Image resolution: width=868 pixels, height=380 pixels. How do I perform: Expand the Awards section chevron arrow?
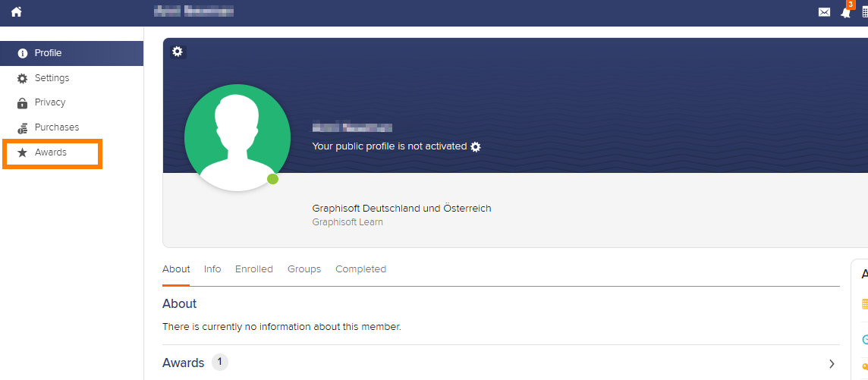pyautogui.click(x=832, y=363)
